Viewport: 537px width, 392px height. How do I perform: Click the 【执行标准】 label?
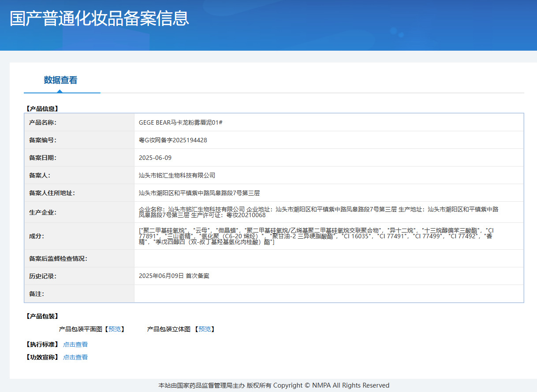pos(42,344)
